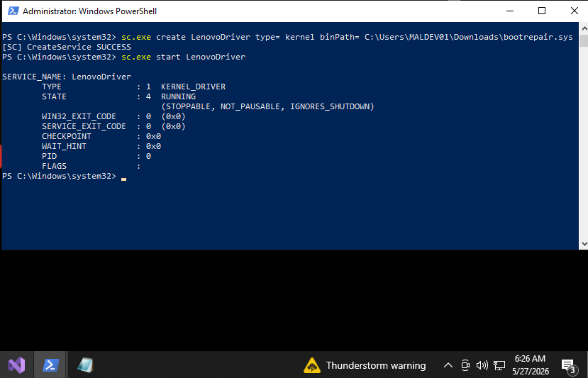
Task: Close the PowerShell window
Action: click(x=574, y=11)
